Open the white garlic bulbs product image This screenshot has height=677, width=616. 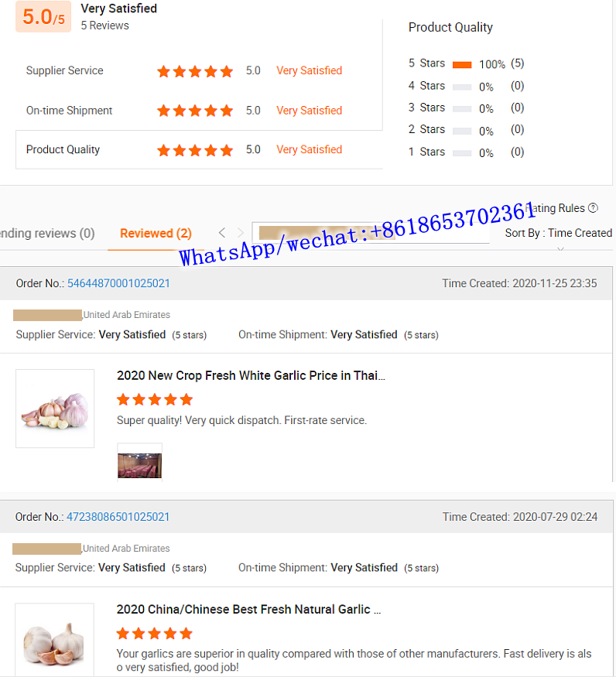coord(54,640)
